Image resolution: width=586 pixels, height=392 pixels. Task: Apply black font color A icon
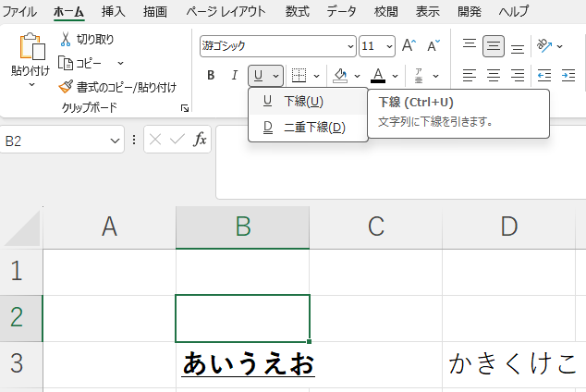pyautogui.click(x=378, y=76)
